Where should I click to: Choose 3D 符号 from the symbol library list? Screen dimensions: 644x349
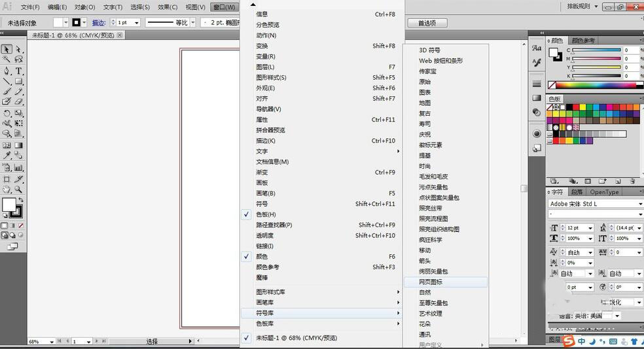click(x=446, y=50)
